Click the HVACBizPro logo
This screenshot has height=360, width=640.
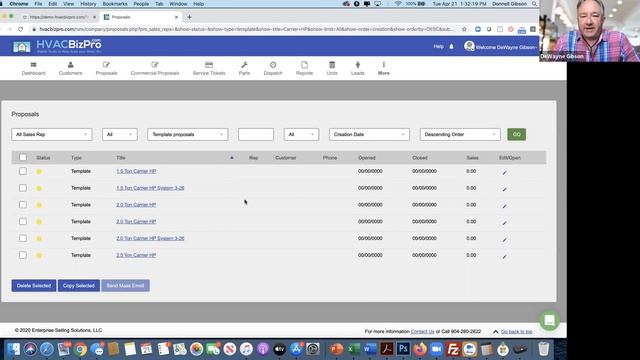pyautogui.click(x=57, y=46)
